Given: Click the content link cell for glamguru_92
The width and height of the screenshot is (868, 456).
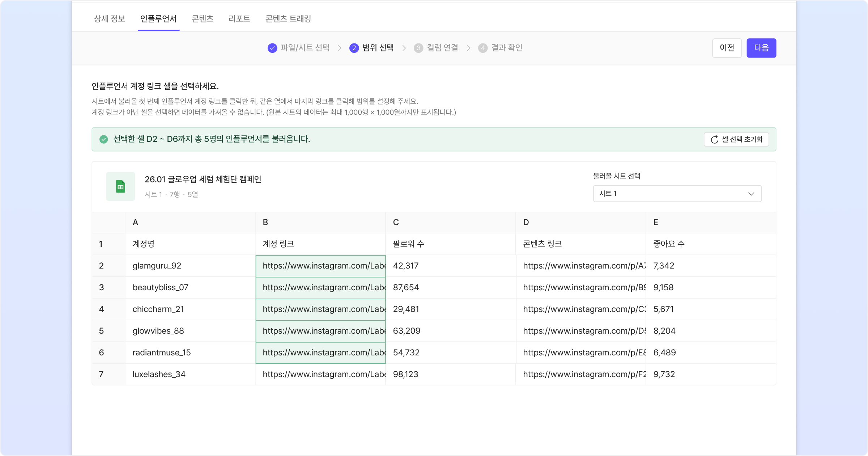Looking at the screenshot, I should (581, 266).
